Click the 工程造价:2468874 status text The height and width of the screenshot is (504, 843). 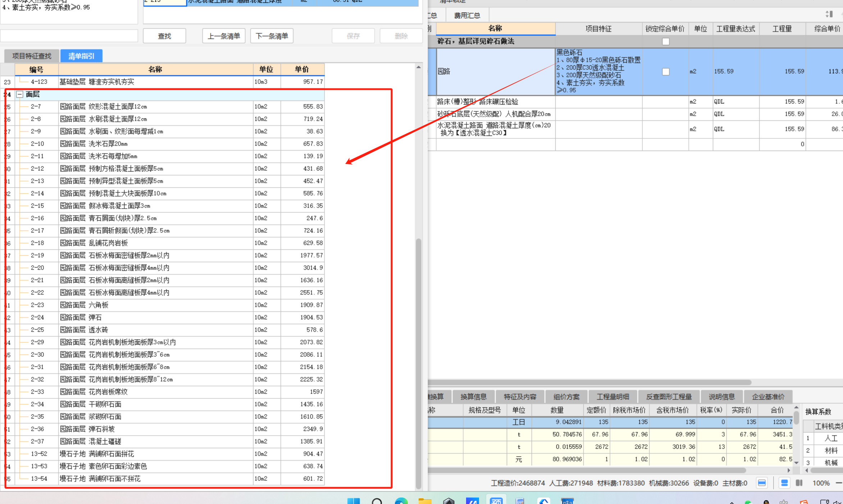tap(518, 483)
